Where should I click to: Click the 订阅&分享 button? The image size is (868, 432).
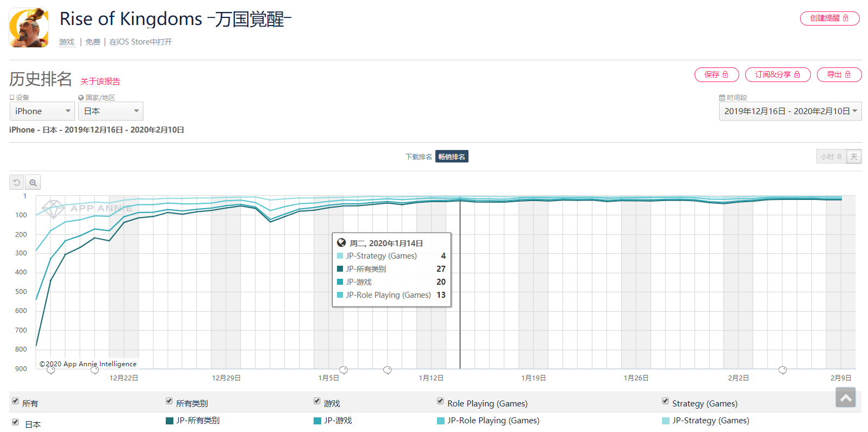(778, 75)
